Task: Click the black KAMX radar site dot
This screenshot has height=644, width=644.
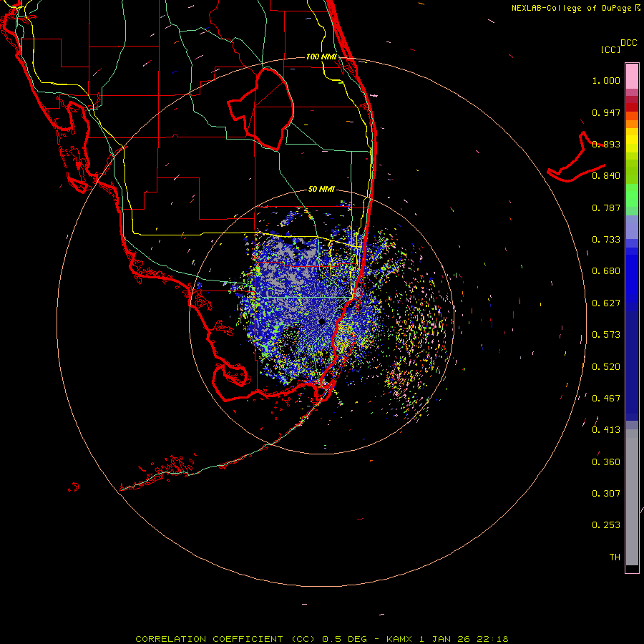Action: point(321,321)
